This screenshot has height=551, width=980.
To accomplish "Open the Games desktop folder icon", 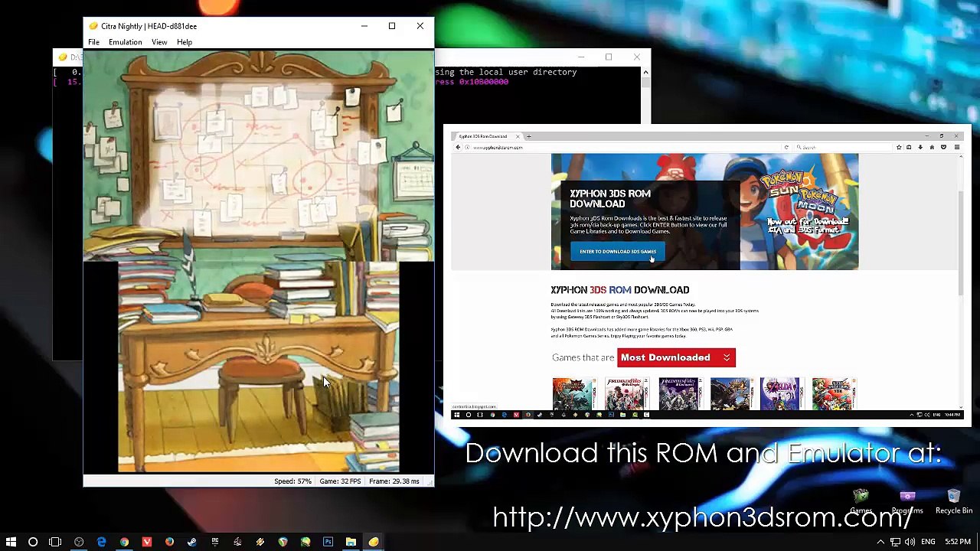I will [861, 502].
